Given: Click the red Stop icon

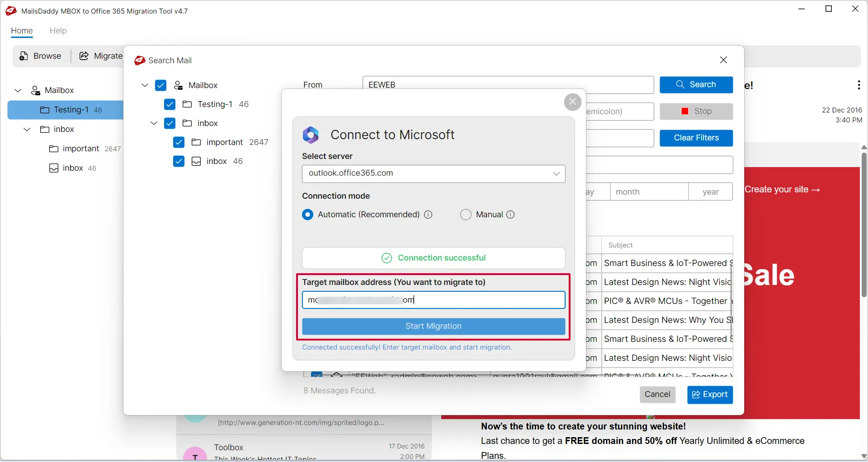Looking at the screenshot, I should [684, 111].
